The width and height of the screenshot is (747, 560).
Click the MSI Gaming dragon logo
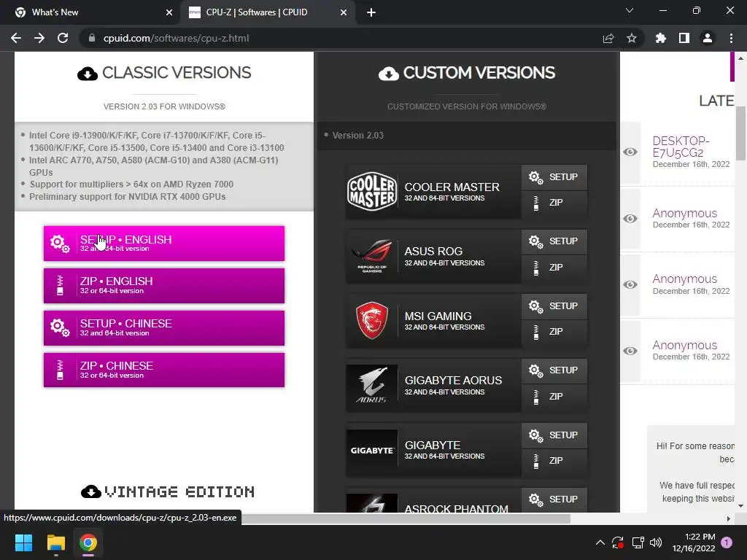coord(372,321)
